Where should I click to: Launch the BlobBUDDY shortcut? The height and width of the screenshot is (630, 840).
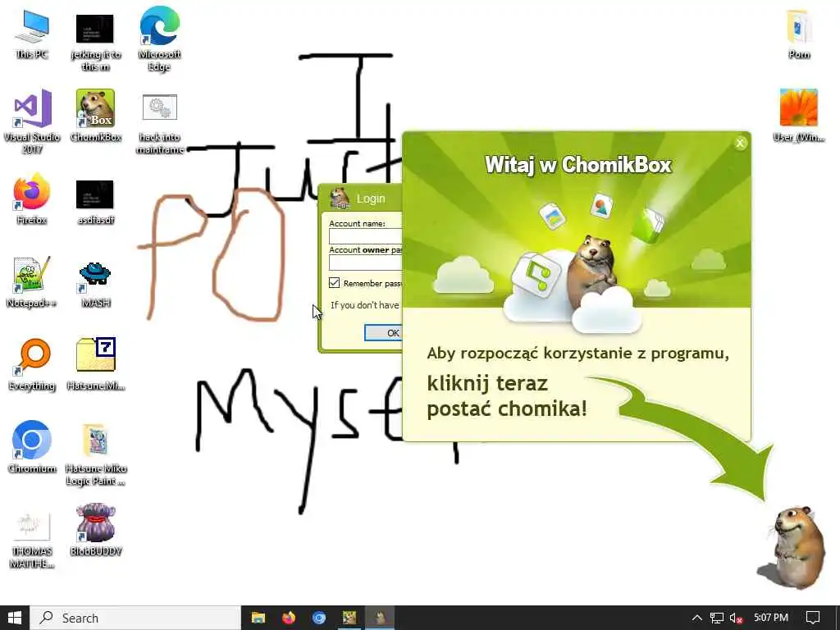point(95,529)
